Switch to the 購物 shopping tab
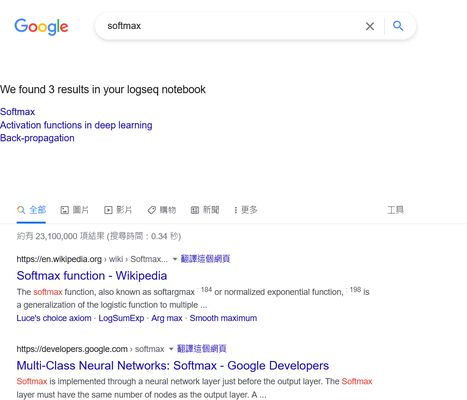 pos(162,210)
